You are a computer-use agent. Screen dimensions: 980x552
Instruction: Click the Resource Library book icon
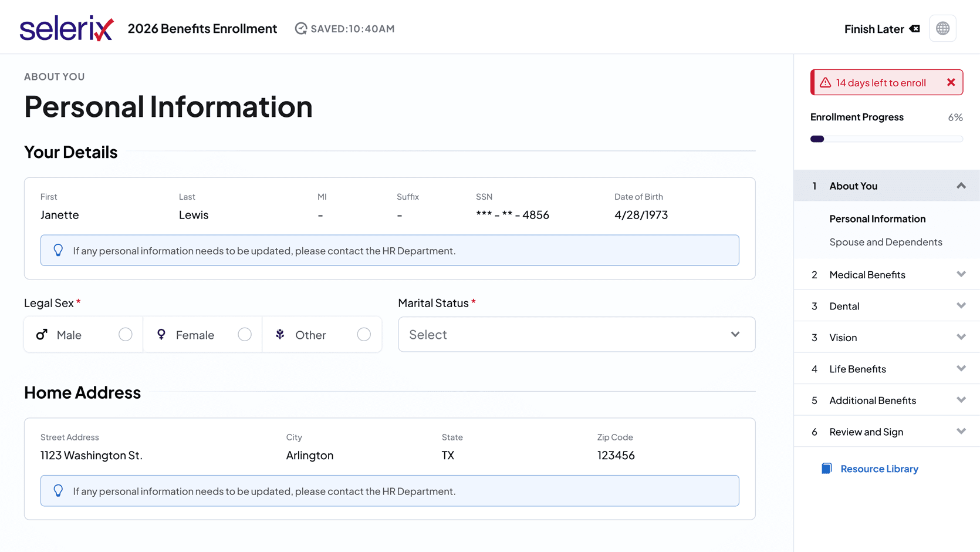coord(826,469)
